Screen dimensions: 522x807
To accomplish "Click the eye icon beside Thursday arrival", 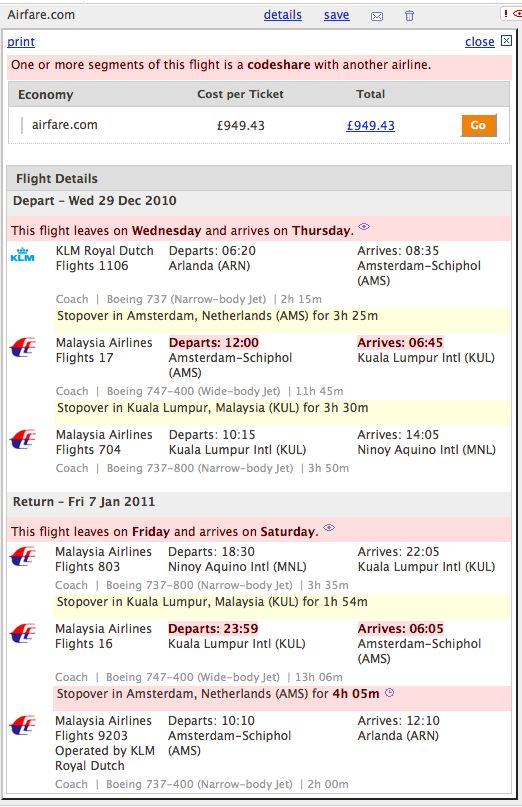I will point(364,226).
